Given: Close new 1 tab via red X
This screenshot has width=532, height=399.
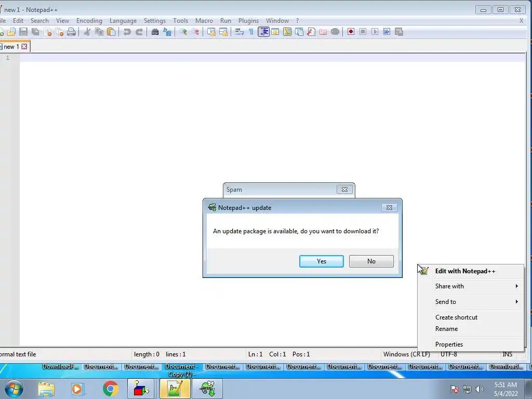Looking at the screenshot, I should click(x=24, y=46).
